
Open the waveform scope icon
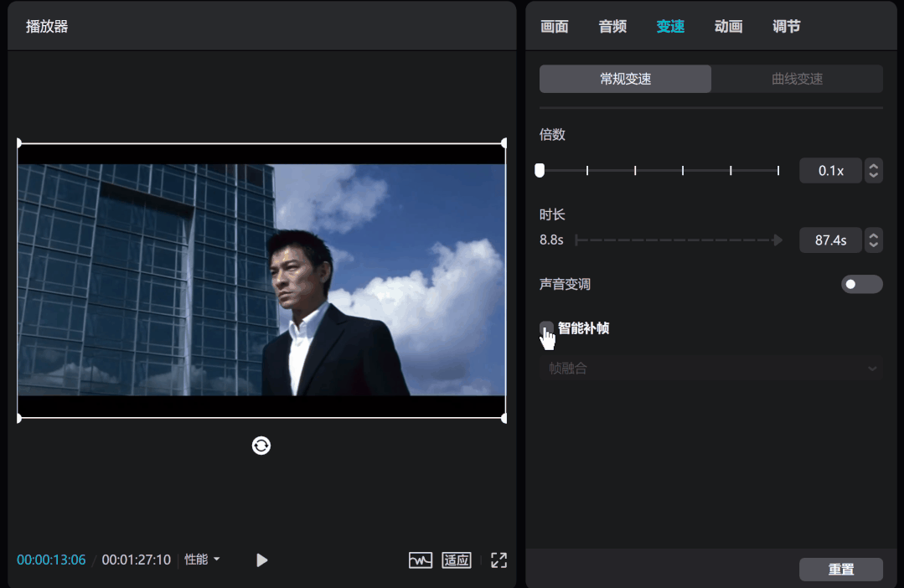421,560
